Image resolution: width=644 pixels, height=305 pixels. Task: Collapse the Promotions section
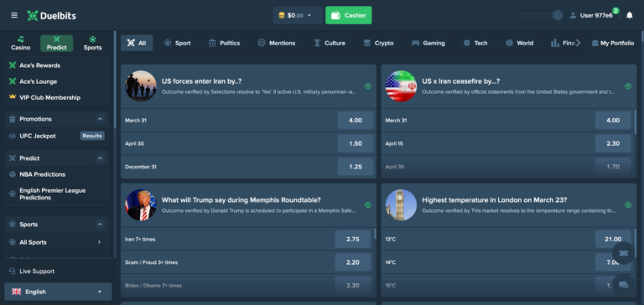(100, 119)
